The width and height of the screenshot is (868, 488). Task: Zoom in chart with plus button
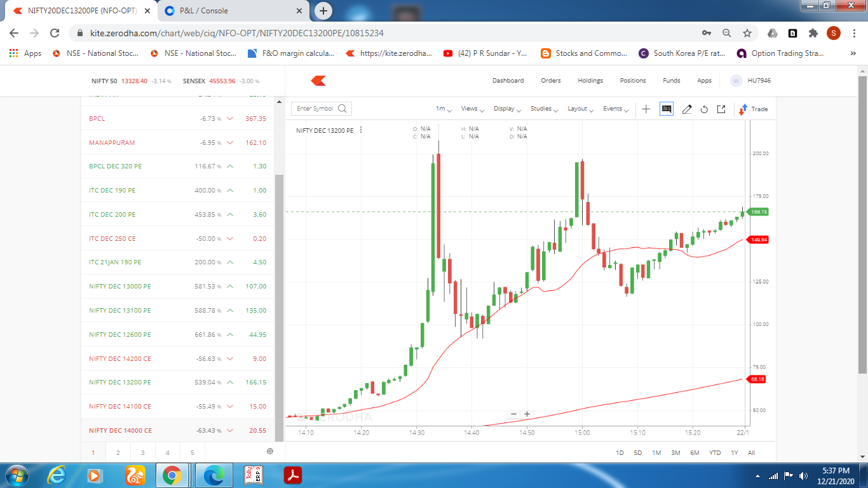(x=527, y=414)
